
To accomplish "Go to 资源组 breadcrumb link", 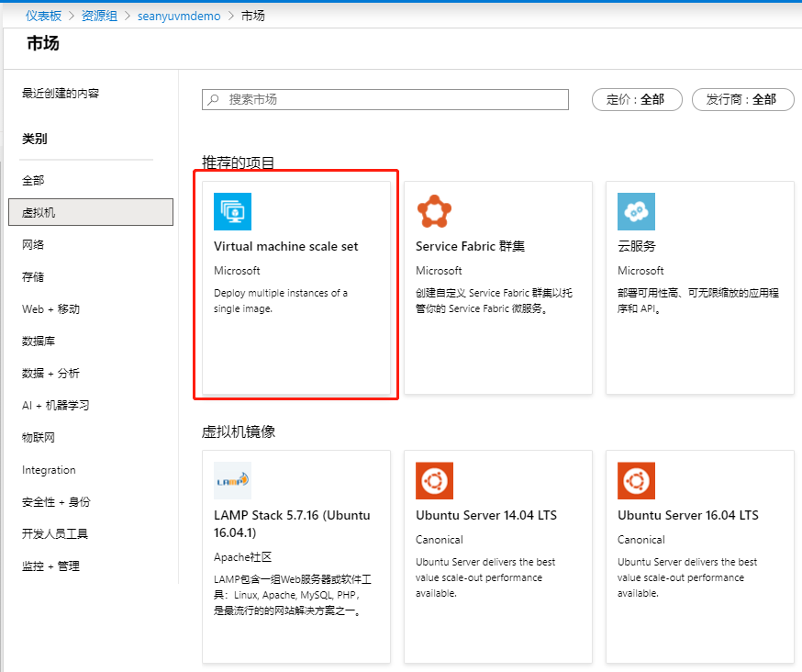I will coord(99,17).
